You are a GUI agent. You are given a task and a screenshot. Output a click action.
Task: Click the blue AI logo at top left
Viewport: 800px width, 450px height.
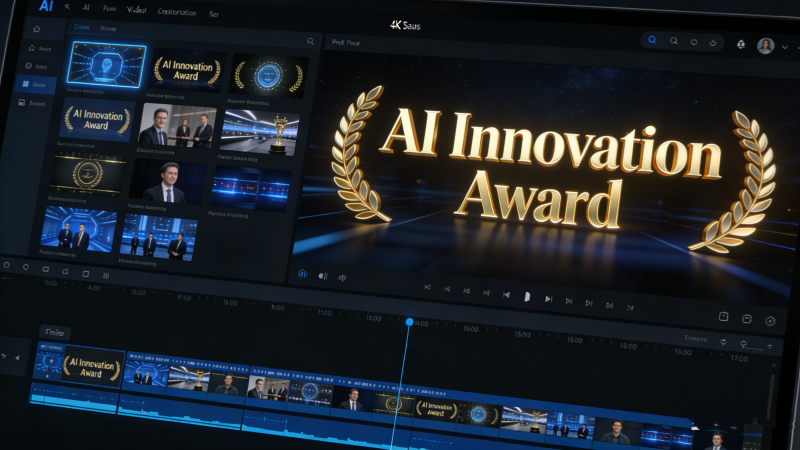point(46,6)
